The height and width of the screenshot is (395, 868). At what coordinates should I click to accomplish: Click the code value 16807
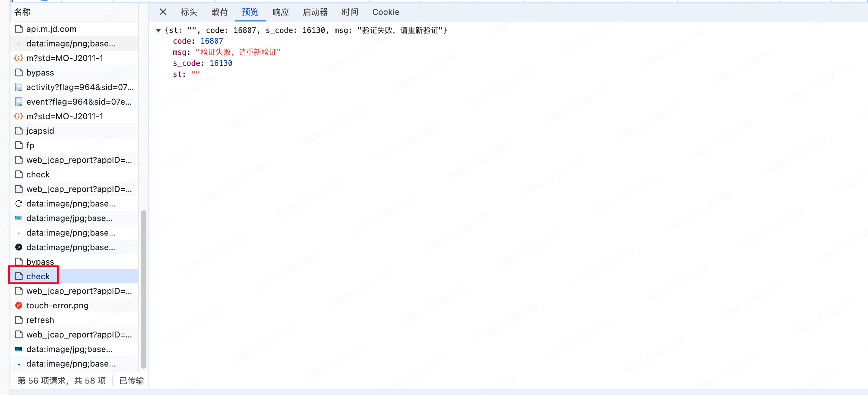(212, 41)
